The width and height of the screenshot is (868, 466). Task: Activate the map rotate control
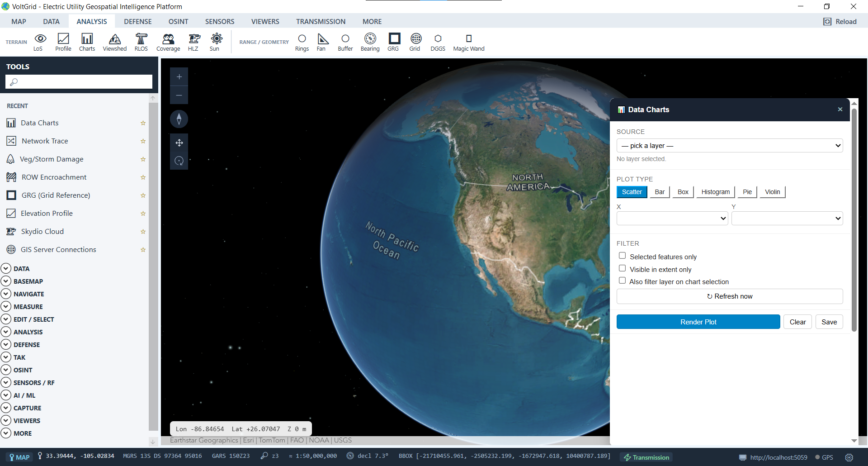(179, 161)
